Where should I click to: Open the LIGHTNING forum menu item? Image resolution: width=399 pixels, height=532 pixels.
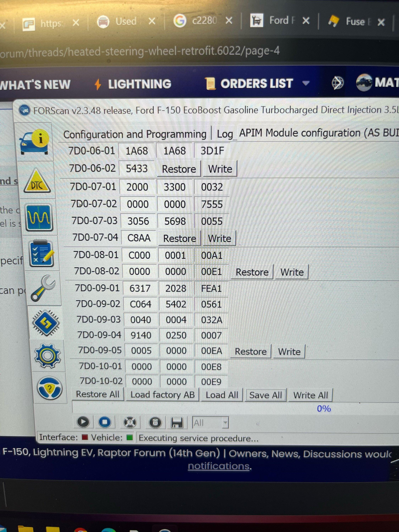(140, 84)
